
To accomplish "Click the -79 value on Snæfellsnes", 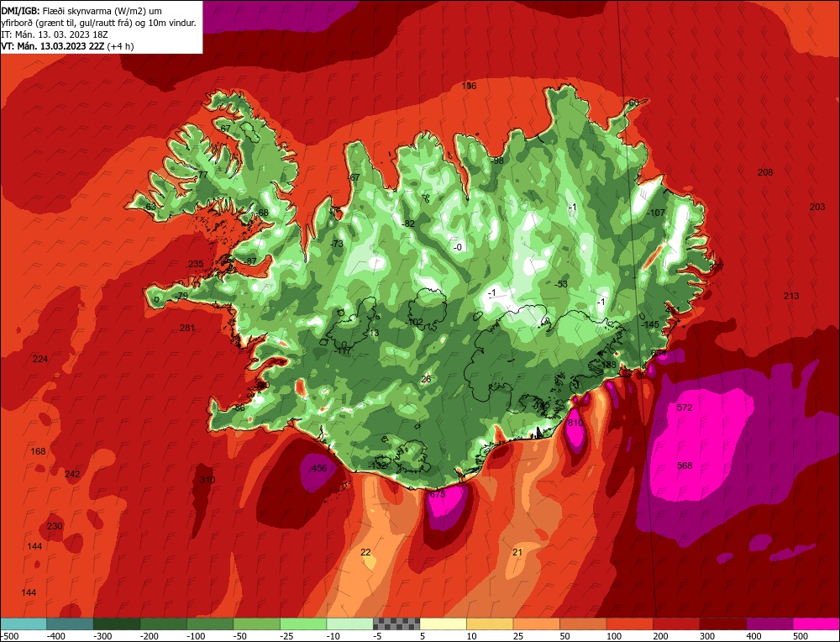I will pyautogui.click(x=181, y=297).
